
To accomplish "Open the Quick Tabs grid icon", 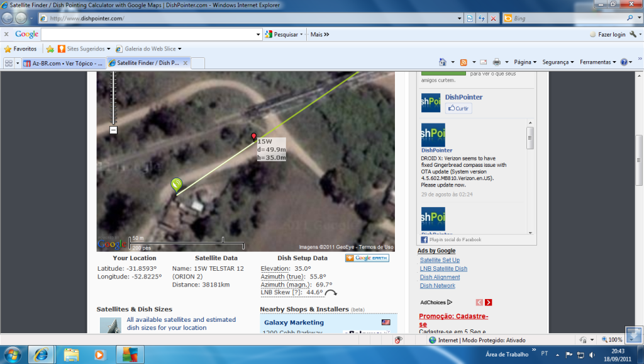I will [9, 63].
